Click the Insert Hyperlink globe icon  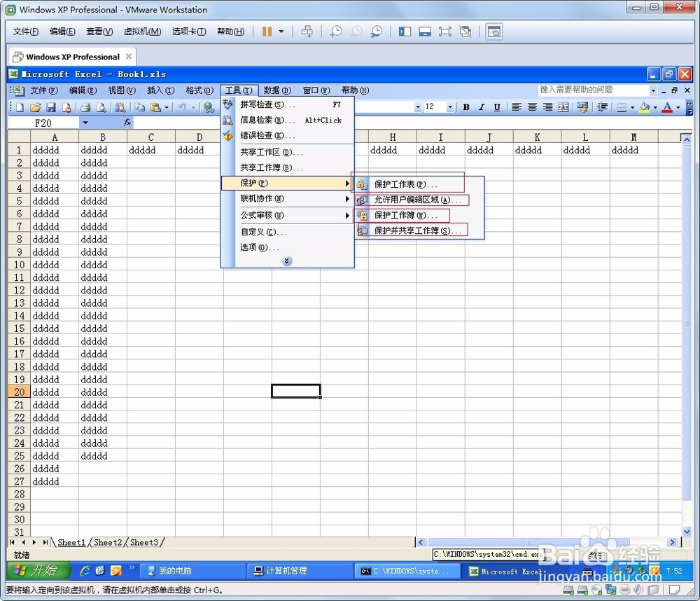pos(209,107)
